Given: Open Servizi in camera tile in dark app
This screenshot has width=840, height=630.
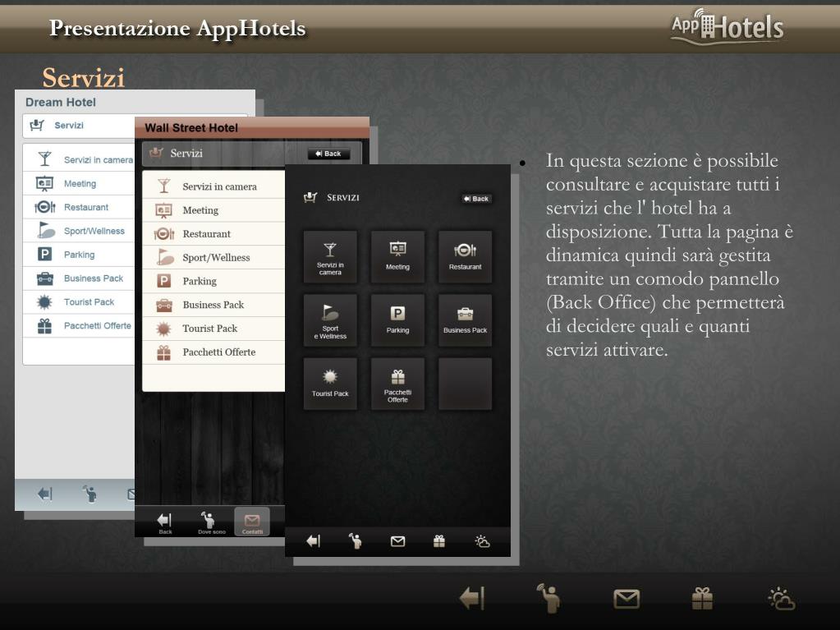Looking at the screenshot, I should [330, 256].
